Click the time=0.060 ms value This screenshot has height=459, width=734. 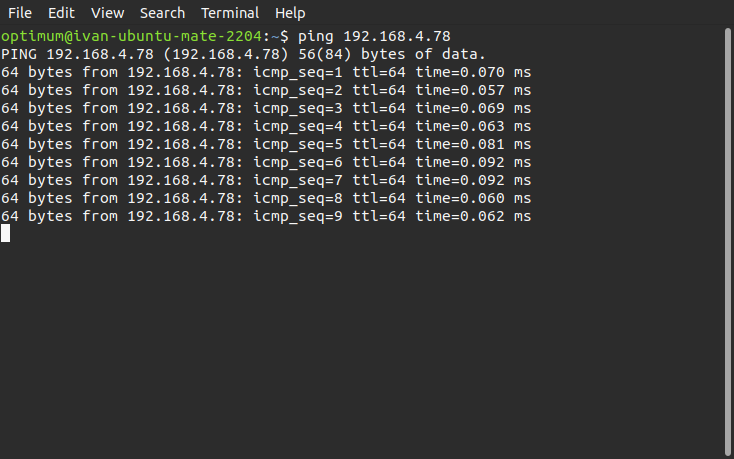click(473, 198)
